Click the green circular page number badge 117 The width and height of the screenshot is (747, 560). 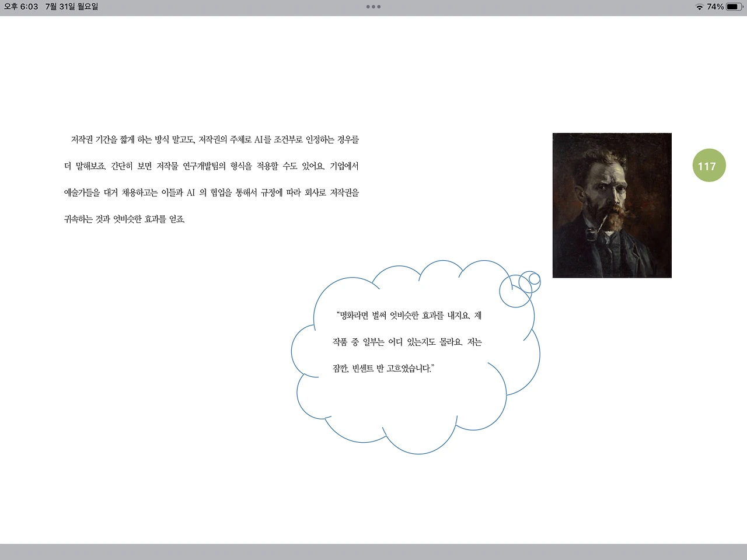pyautogui.click(x=708, y=165)
